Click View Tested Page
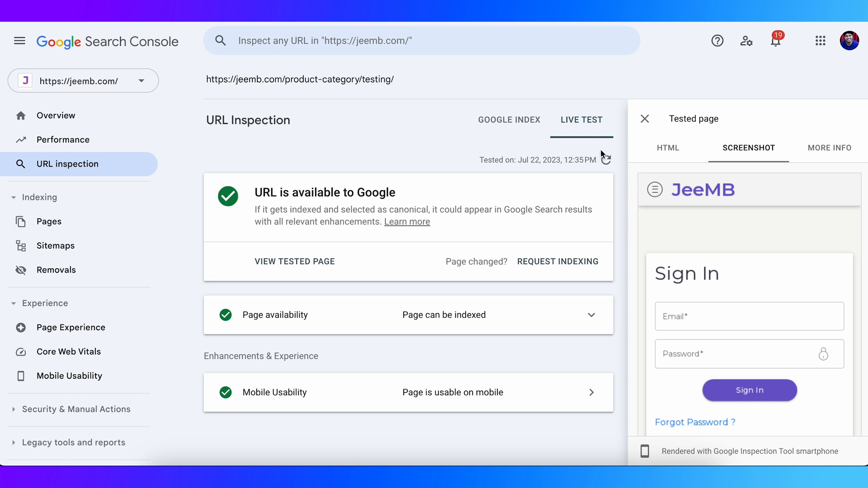 pos(295,262)
